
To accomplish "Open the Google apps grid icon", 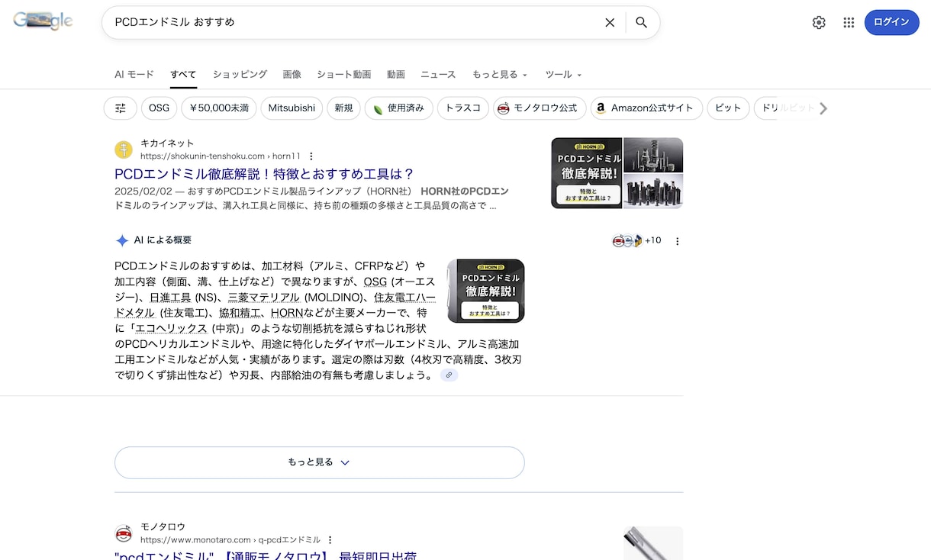I will [849, 23].
